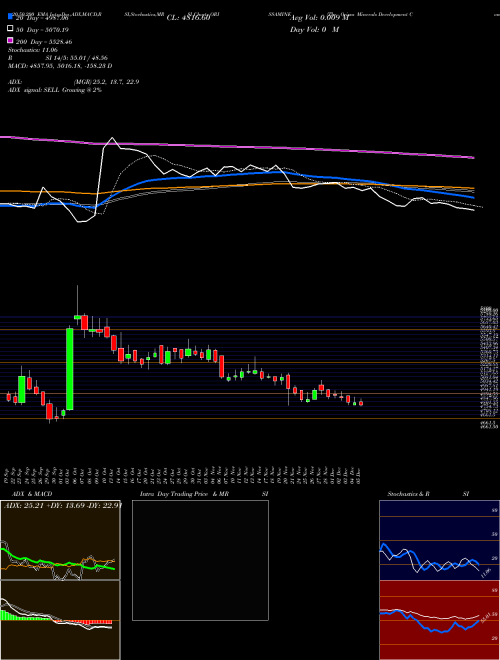Click the 'Day Vol: 0 M' label
Image resolution: width=500 pixels, height=660 pixels.
pyautogui.click(x=315, y=29)
